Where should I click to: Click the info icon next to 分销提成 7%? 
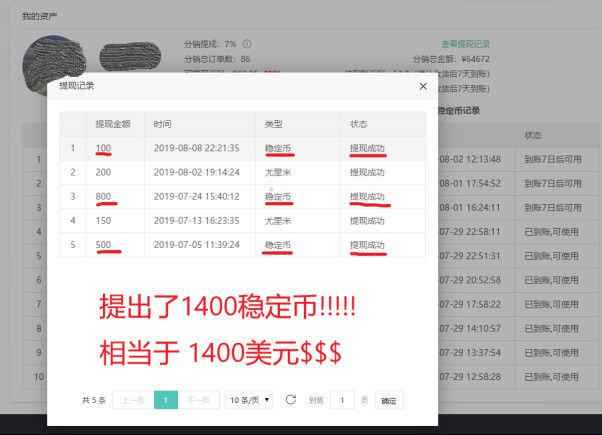pos(247,44)
